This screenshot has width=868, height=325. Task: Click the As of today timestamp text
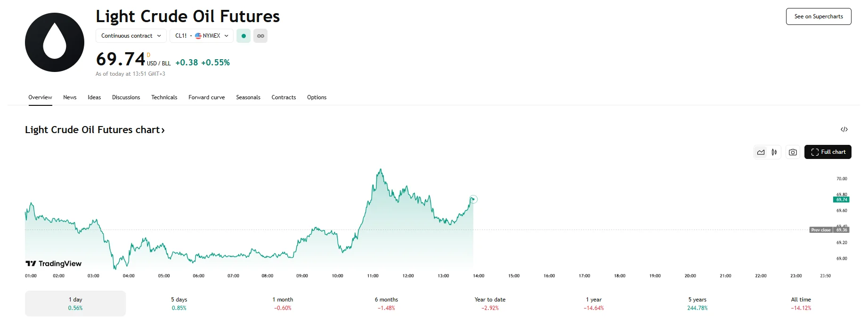[130, 74]
